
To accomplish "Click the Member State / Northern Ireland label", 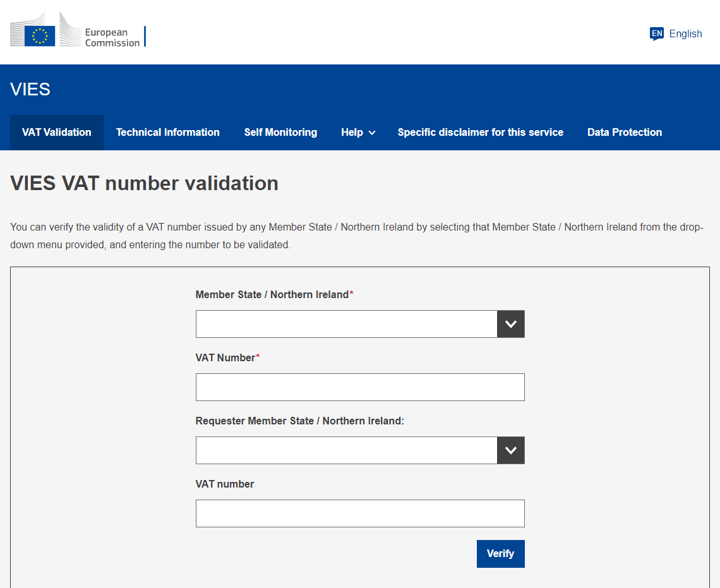I will 272,295.
